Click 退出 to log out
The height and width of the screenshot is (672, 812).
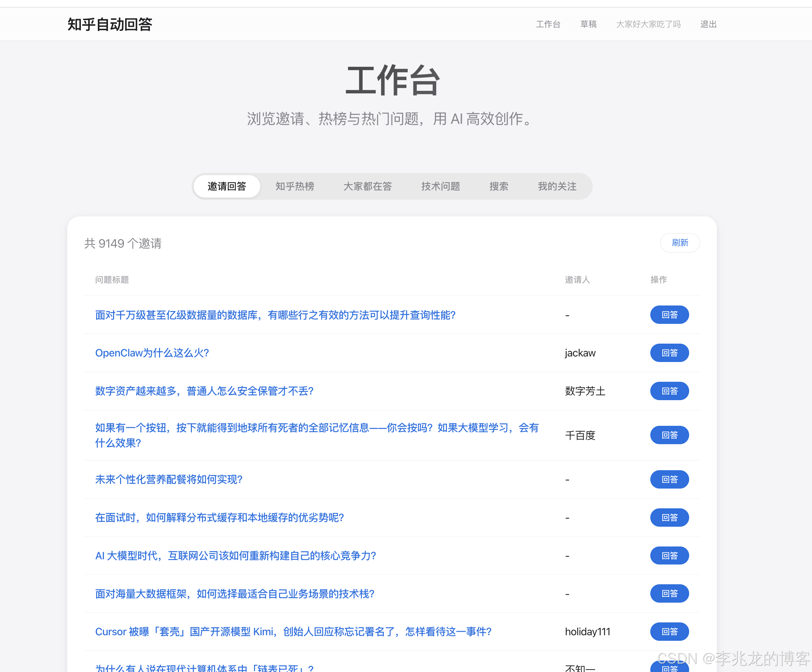pos(708,24)
